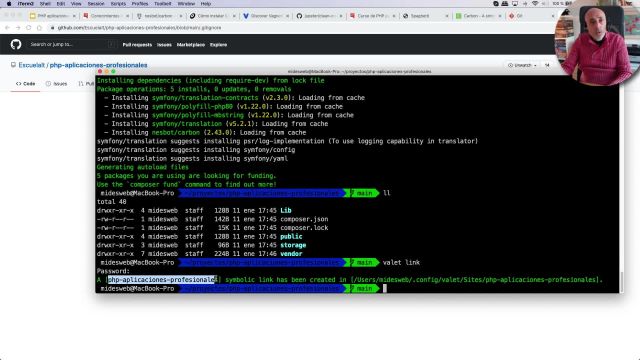The width and height of the screenshot is (640, 360).
Task: Focus GitHub 'Search or jump to' field
Action: coord(71,44)
